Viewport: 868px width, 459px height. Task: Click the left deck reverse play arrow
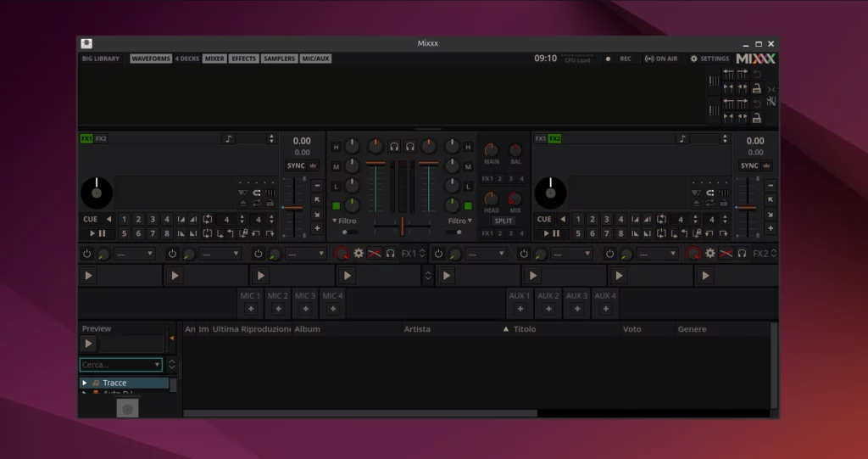click(108, 219)
